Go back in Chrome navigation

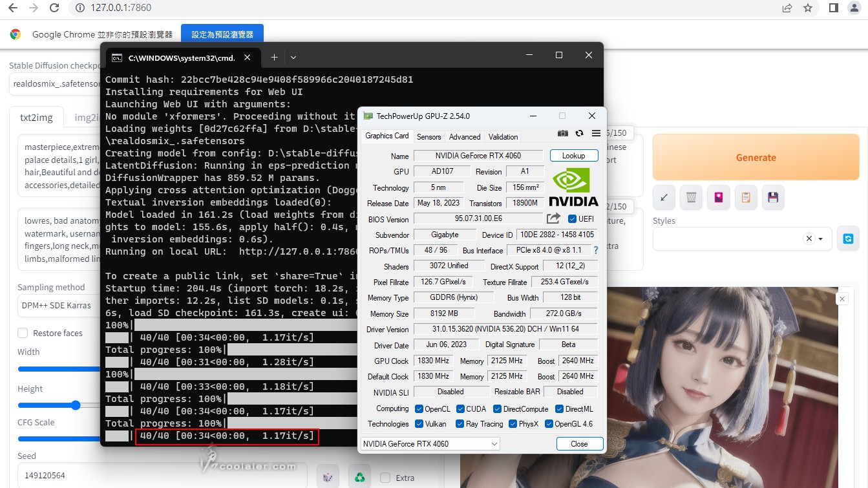coord(13,8)
